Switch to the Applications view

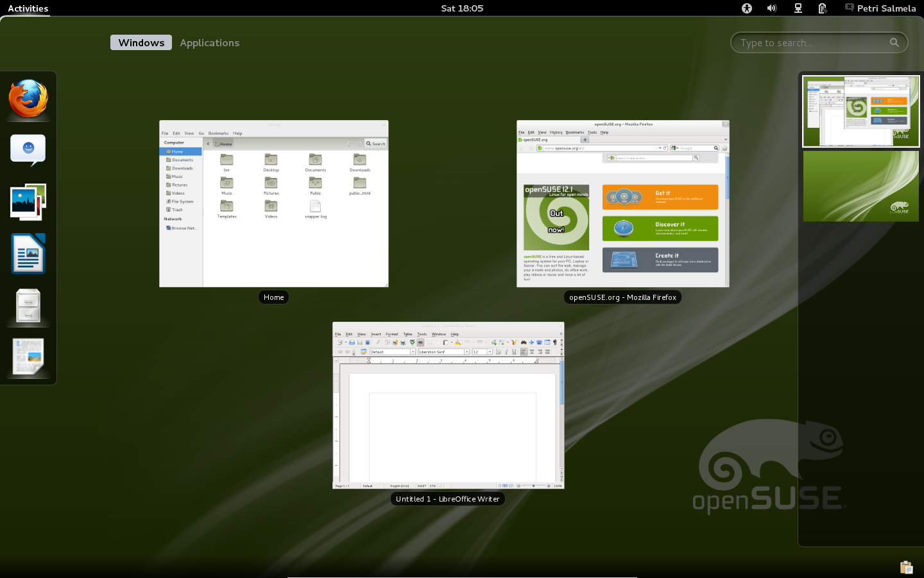210,42
